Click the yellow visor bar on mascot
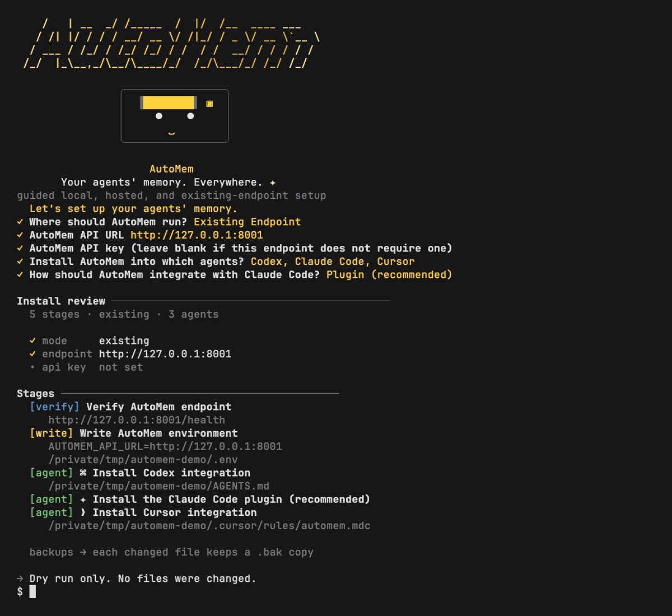Image resolution: width=672 pixels, height=616 pixels. pos(168,102)
